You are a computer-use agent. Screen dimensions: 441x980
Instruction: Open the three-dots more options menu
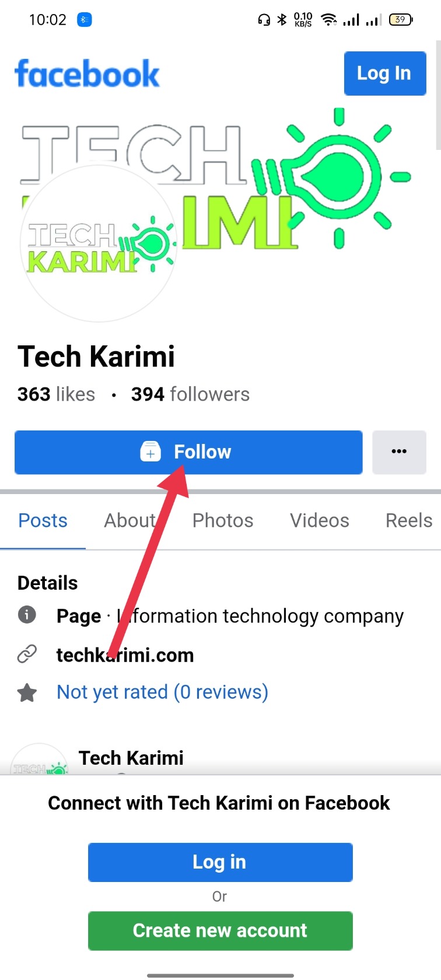[399, 452]
